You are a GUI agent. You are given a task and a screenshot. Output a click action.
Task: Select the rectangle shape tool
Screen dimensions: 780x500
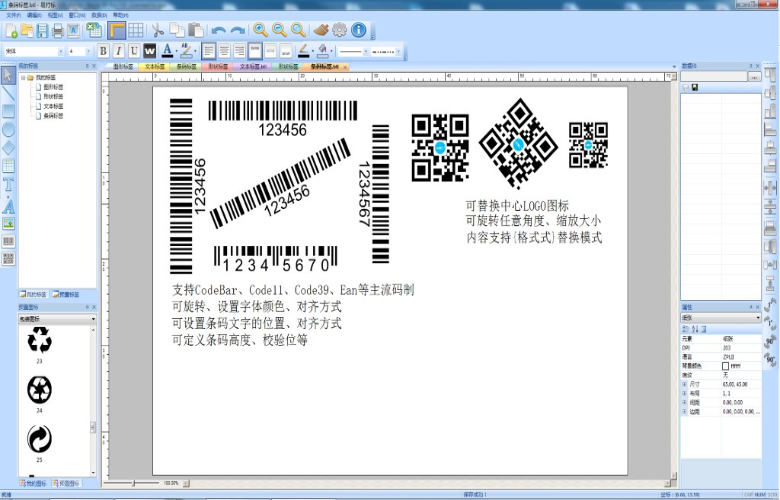click(8, 111)
